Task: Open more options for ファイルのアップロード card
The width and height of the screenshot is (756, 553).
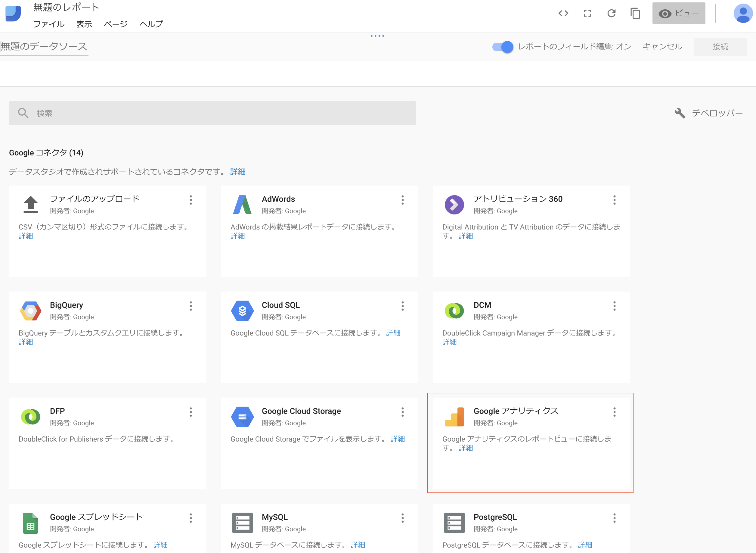Action: (191, 200)
